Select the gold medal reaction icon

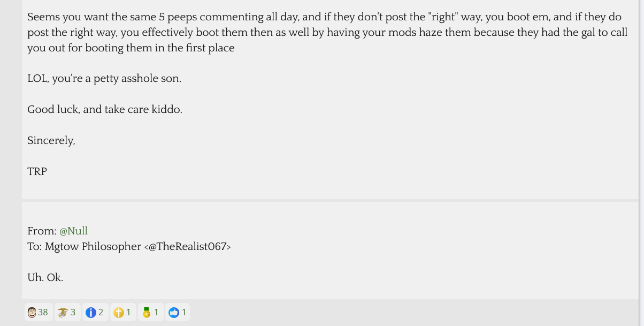pyautogui.click(x=146, y=312)
